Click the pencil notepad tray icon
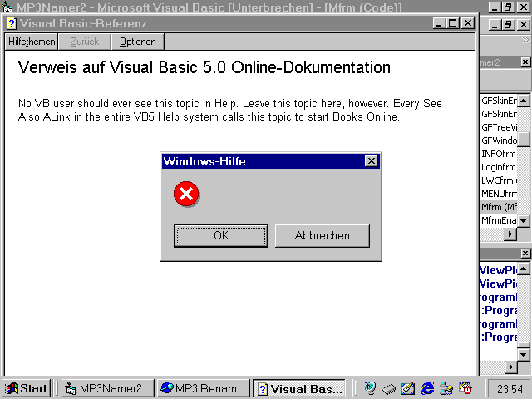This screenshot has width=532, height=399. pyautogui.click(x=408, y=388)
